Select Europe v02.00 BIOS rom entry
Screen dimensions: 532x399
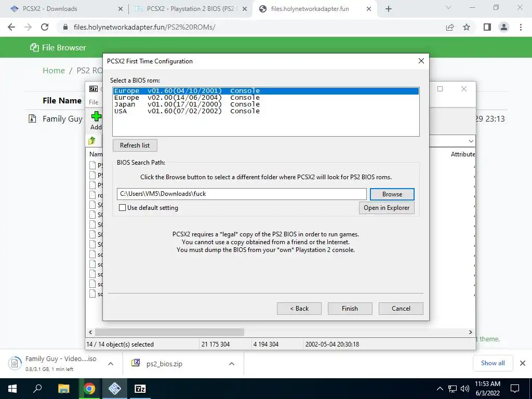click(266, 97)
